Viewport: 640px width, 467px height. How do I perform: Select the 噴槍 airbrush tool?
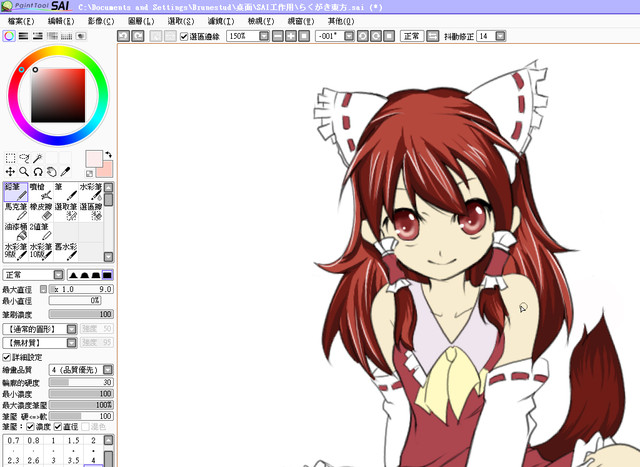[41, 192]
